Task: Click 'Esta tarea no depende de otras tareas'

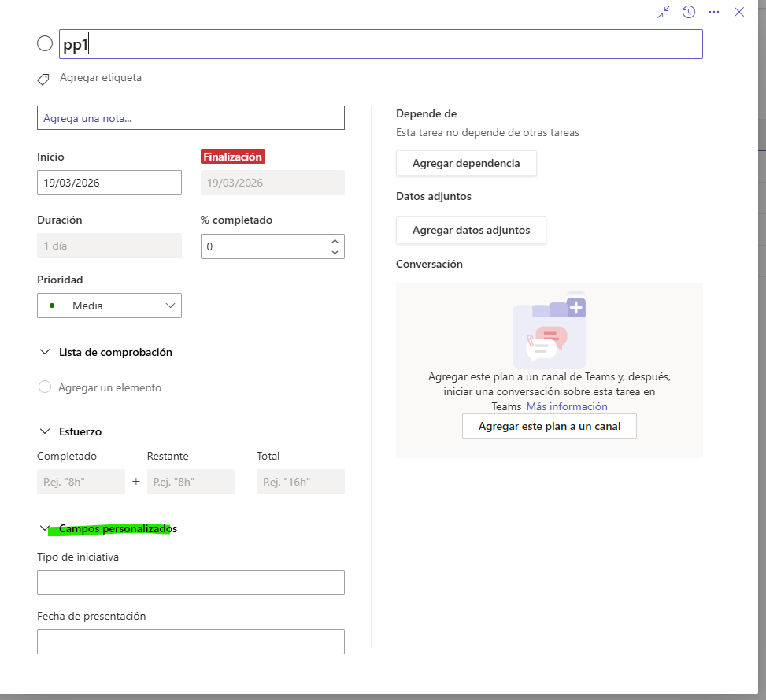Action: [x=487, y=132]
